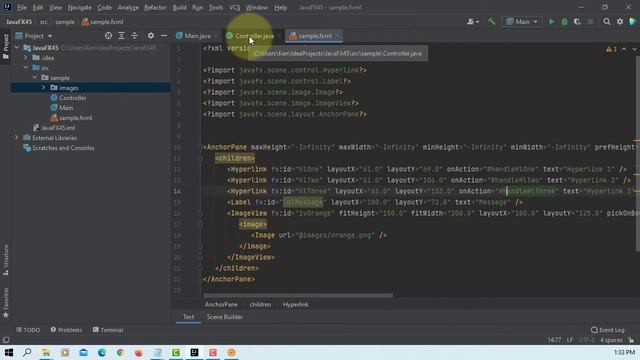
Task: Open the Problems tool window
Action: tap(66, 330)
